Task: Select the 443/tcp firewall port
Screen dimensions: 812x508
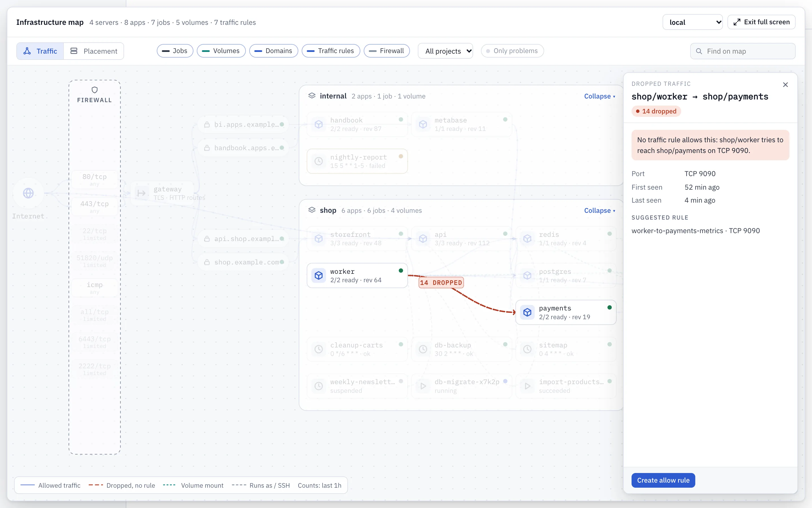Action: pyautogui.click(x=95, y=207)
